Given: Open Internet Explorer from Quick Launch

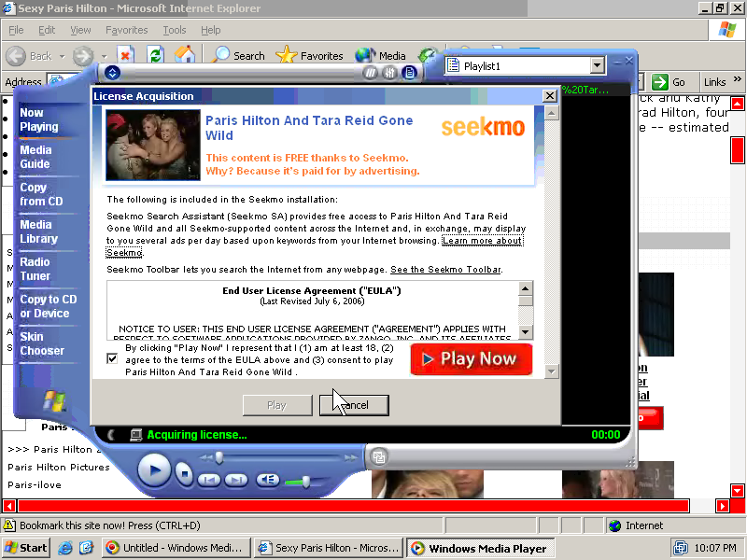Looking at the screenshot, I should pyautogui.click(x=64, y=548).
